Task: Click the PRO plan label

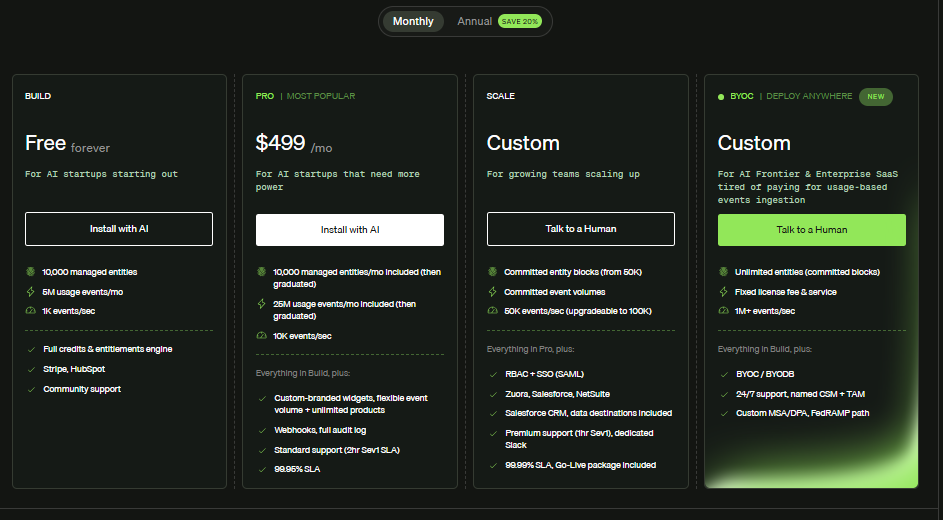Action: [265, 96]
